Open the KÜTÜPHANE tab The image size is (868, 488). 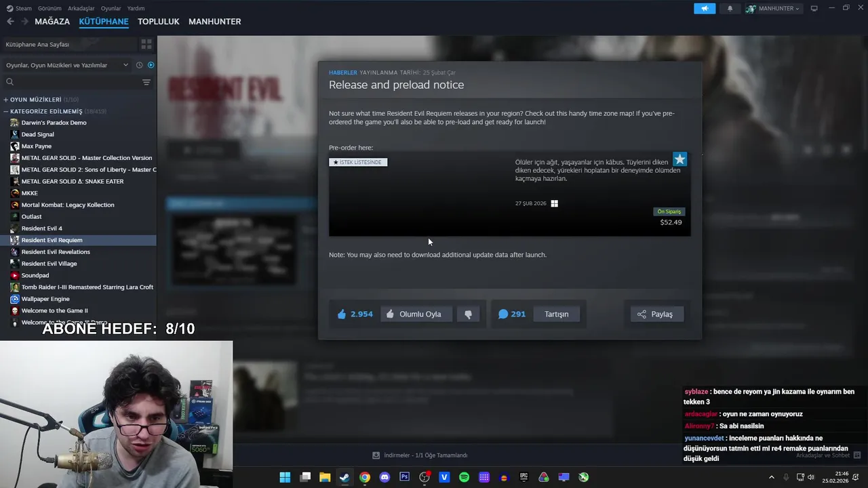click(104, 22)
